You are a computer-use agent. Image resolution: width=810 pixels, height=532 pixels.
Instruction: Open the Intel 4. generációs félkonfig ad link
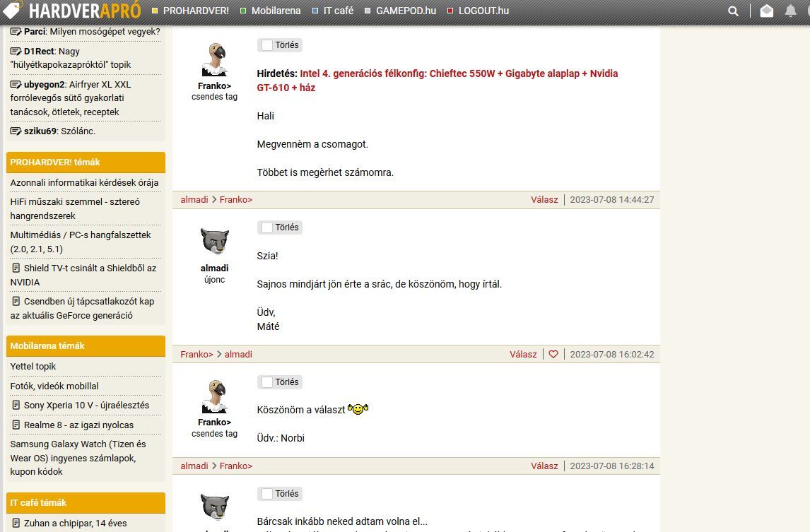click(438, 81)
